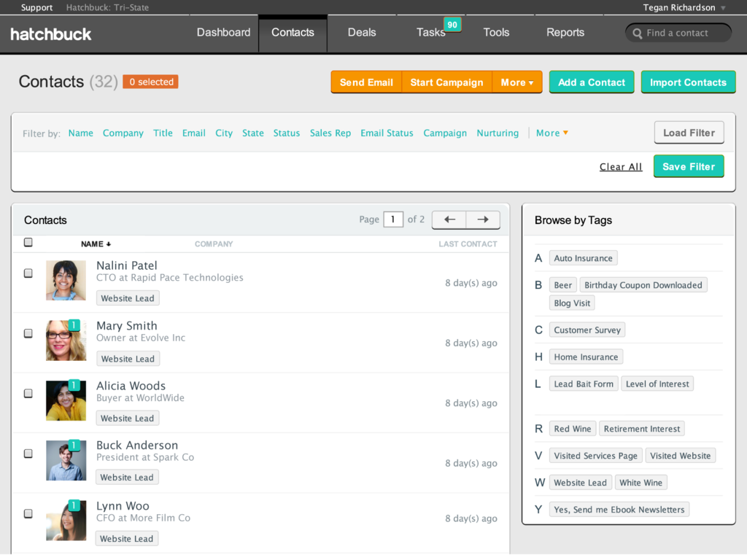Image resolution: width=747 pixels, height=560 pixels.
Task: Select the Birthday Coupon Downloaded tag
Action: point(643,285)
